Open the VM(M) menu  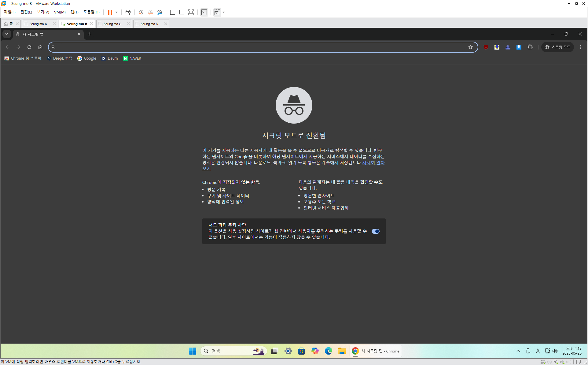pos(60,12)
